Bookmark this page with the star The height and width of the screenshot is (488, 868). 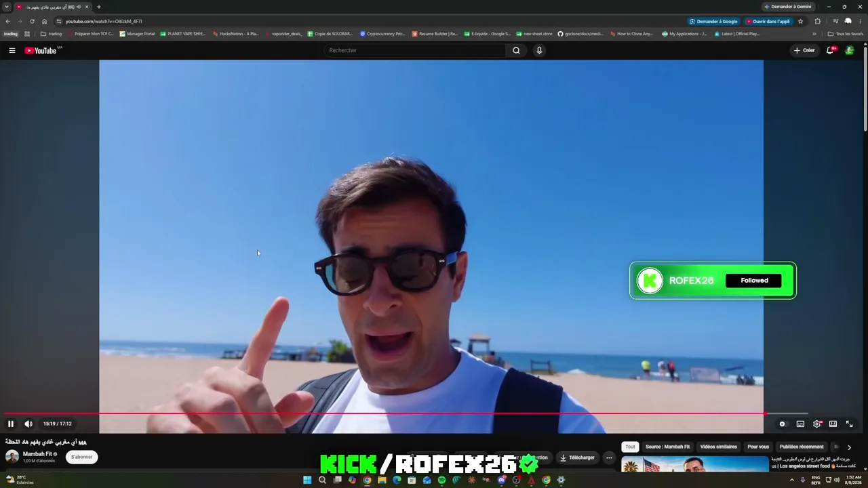point(801,21)
